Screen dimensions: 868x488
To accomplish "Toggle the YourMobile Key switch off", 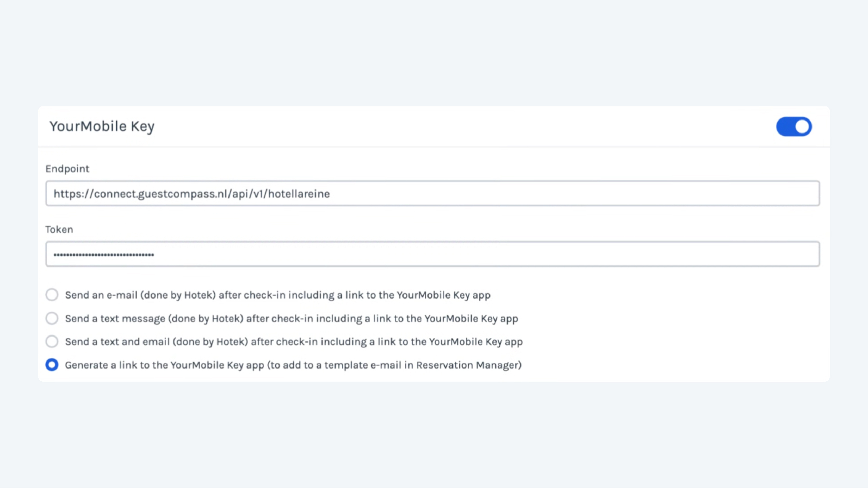I will click(x=794, y=126).
